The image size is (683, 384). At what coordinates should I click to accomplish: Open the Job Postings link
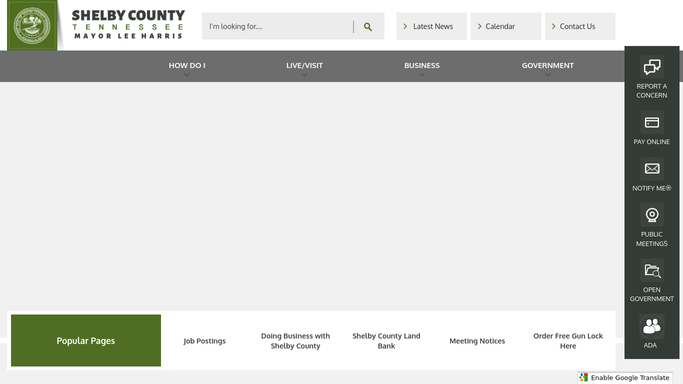point(205,341)
